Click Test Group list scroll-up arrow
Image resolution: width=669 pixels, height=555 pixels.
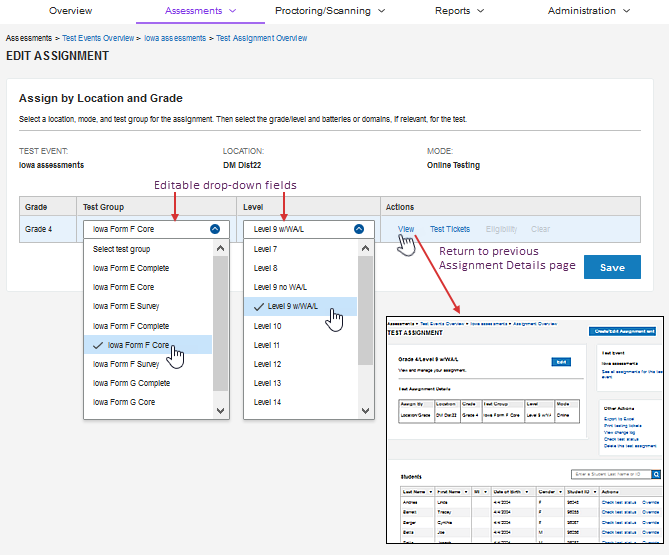point(221,248)
